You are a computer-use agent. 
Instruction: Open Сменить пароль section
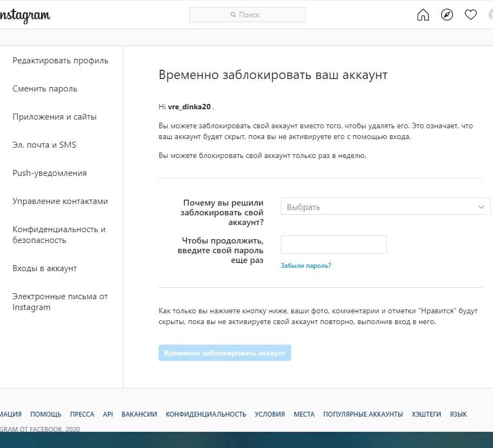click(45, 89)
